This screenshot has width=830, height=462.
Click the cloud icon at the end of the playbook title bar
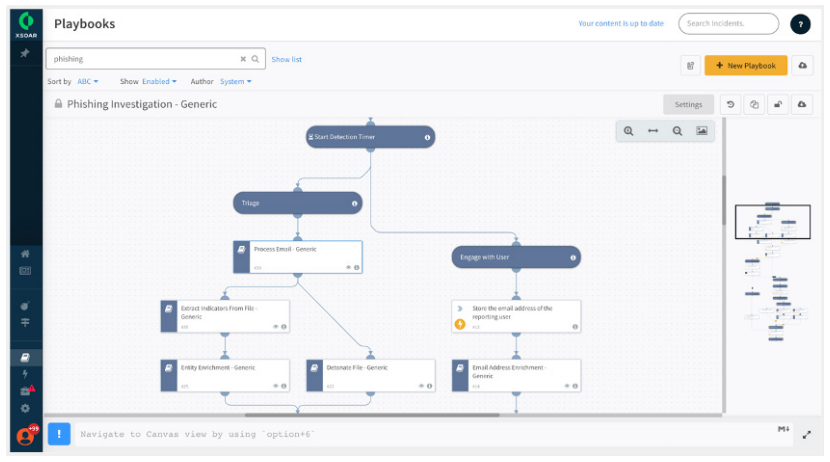(802, 104)
